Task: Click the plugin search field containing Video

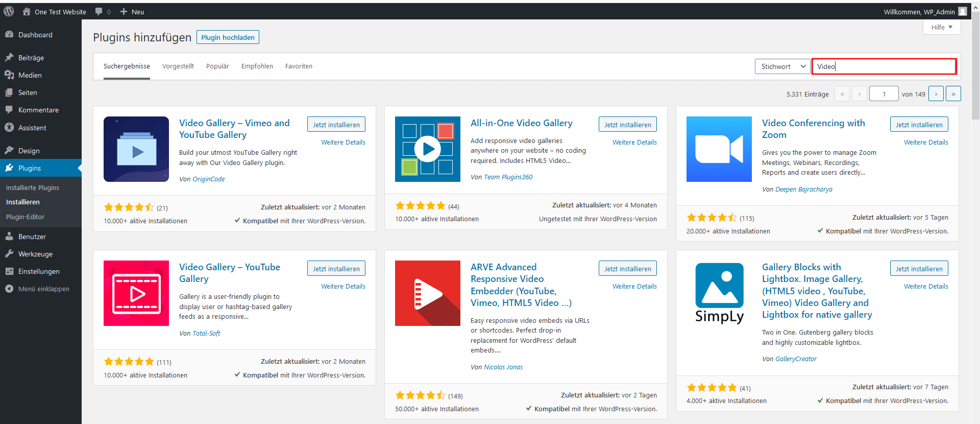Action: (x=884, y=66)
